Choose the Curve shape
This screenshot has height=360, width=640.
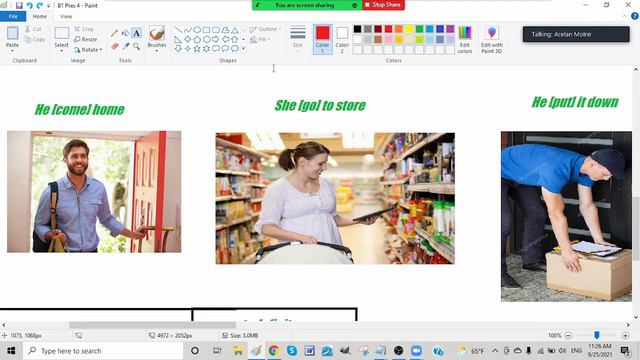[x=187, y=30]
